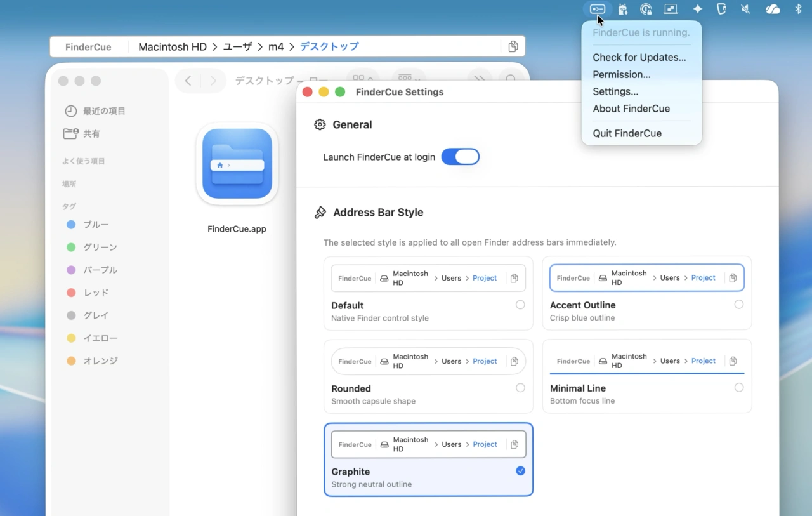Click the Minimal Line address bar preview
Viewport: 812px width, 516px height.
click(647, 361)
